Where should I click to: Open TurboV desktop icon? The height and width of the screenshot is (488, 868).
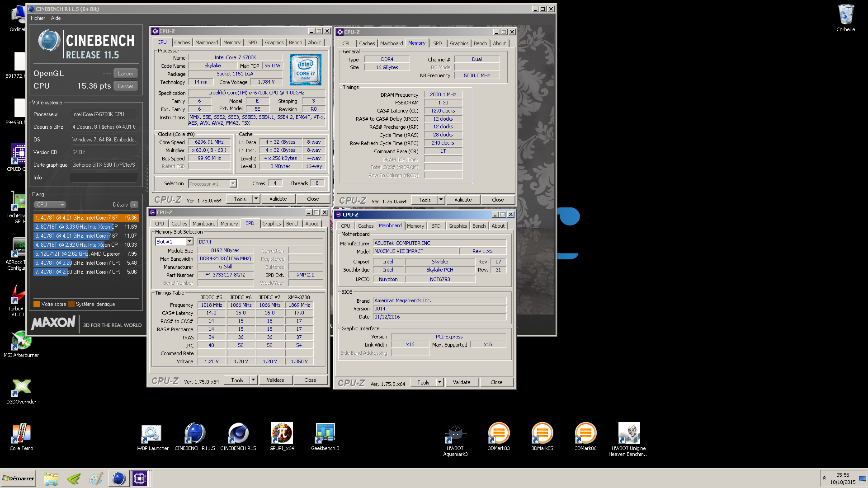pyautogui.click(x=18, y=300)
